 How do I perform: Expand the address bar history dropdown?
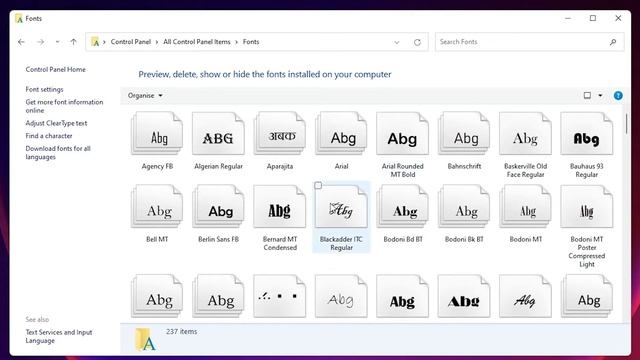click(397, 42)
